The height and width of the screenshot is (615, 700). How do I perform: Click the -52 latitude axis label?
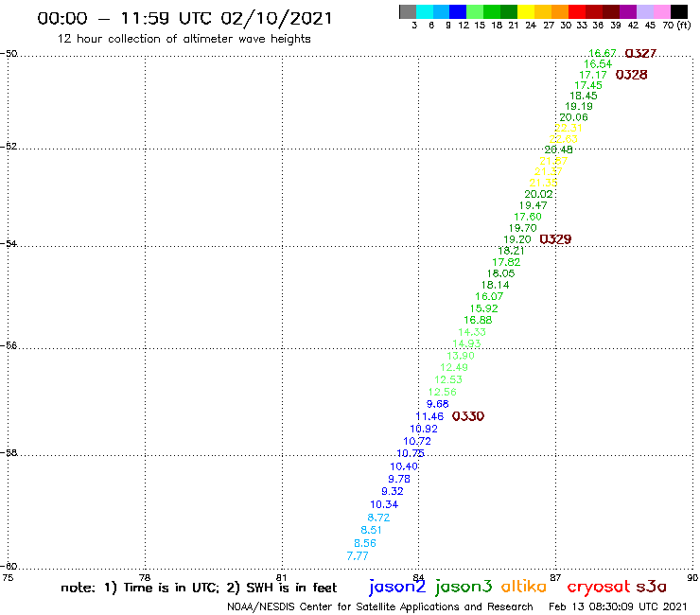point(9,146)
